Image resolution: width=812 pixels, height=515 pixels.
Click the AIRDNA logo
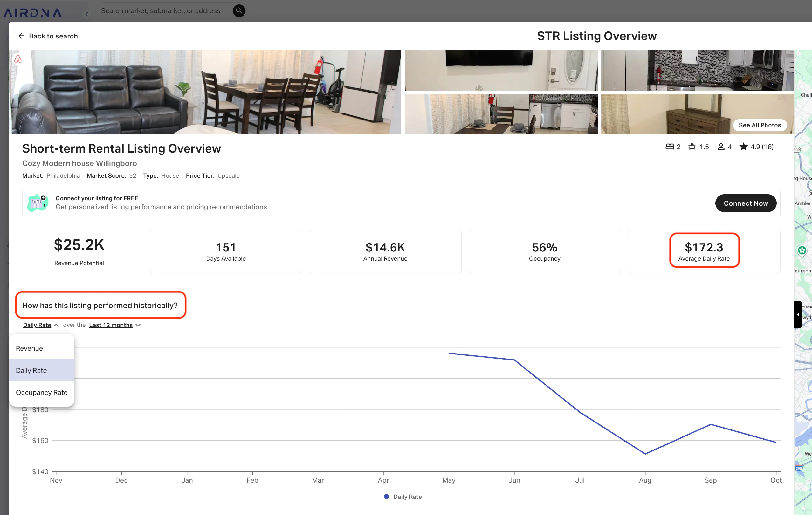tap(33, 13)
